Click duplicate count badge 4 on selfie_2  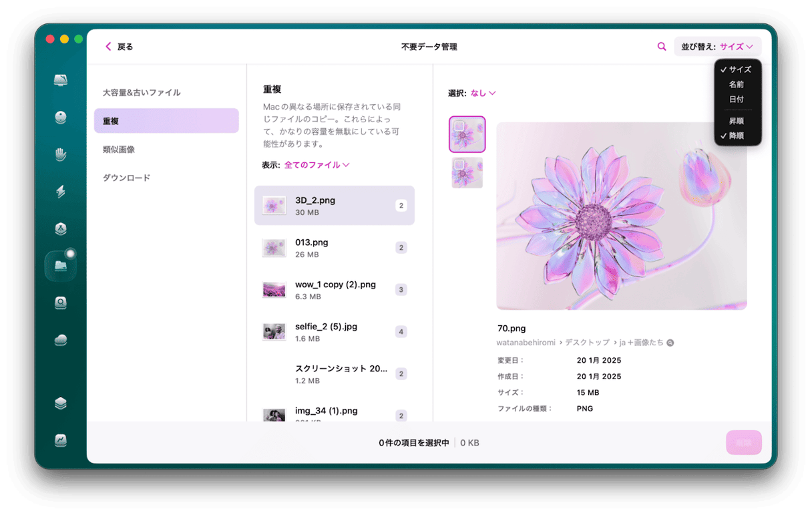click(401, 332)
